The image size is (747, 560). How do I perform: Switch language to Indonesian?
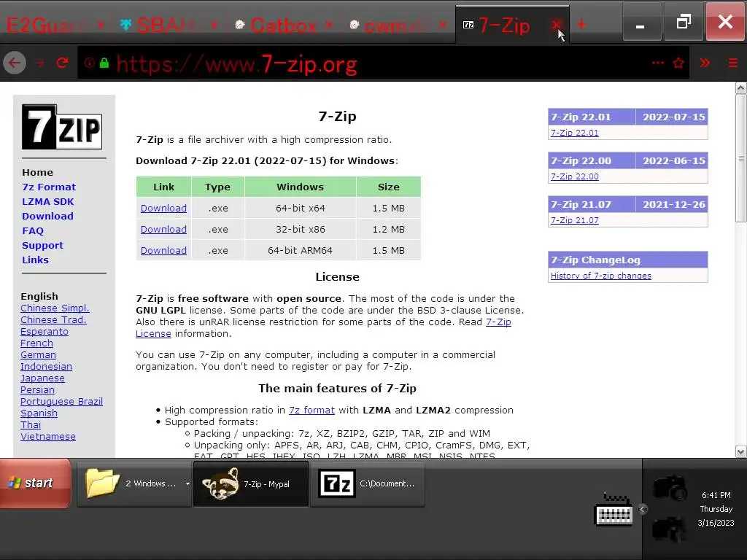pyautogui.click(x=46, y=367)
